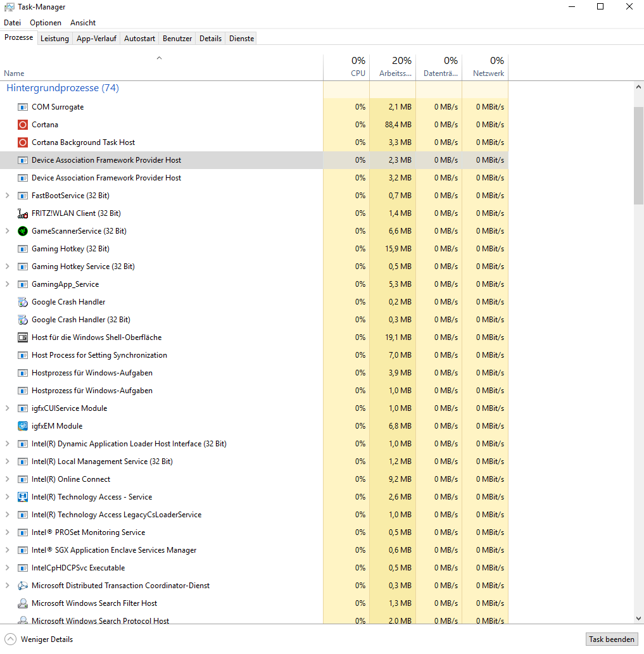Expand Intel(R) Local Management Service entry
644x654 pixels.
7,462
